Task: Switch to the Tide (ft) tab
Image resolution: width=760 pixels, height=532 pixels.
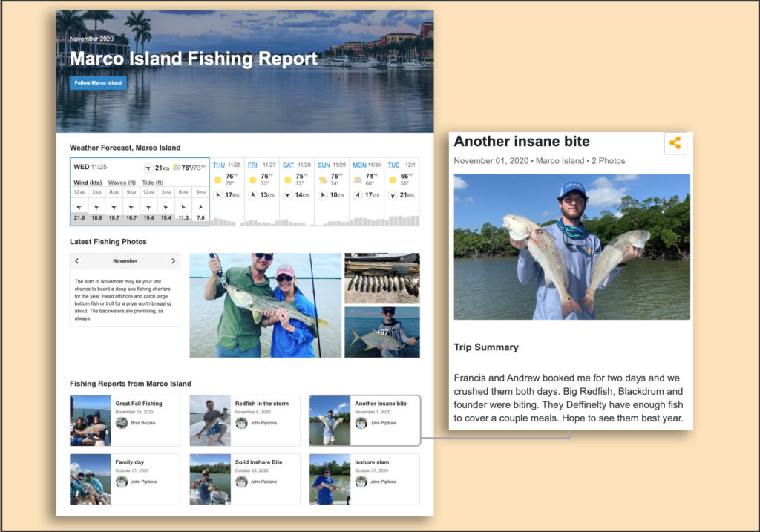Action: [x=152, y=183]
